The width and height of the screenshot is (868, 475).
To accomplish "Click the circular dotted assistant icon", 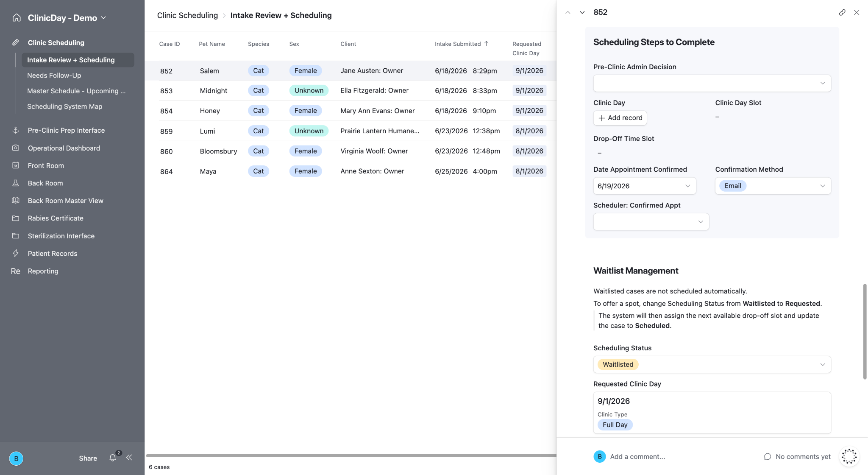I will tap(849, 456).
